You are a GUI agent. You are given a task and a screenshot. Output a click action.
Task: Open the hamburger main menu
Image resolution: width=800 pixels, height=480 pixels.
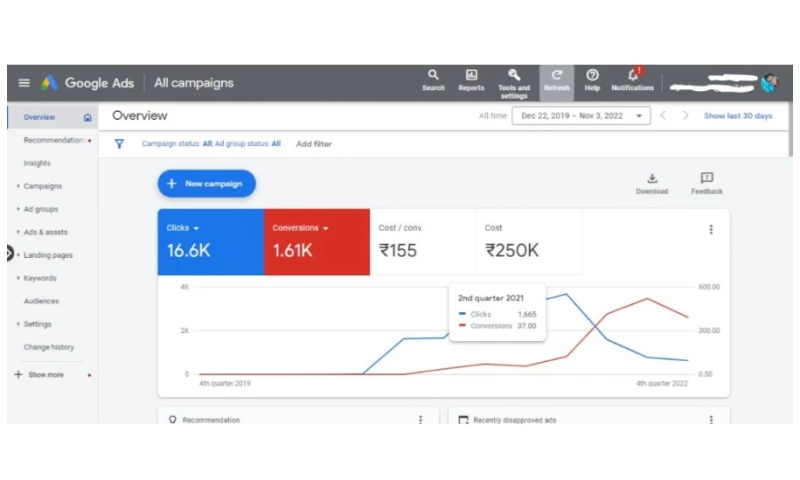pos(24,83)
